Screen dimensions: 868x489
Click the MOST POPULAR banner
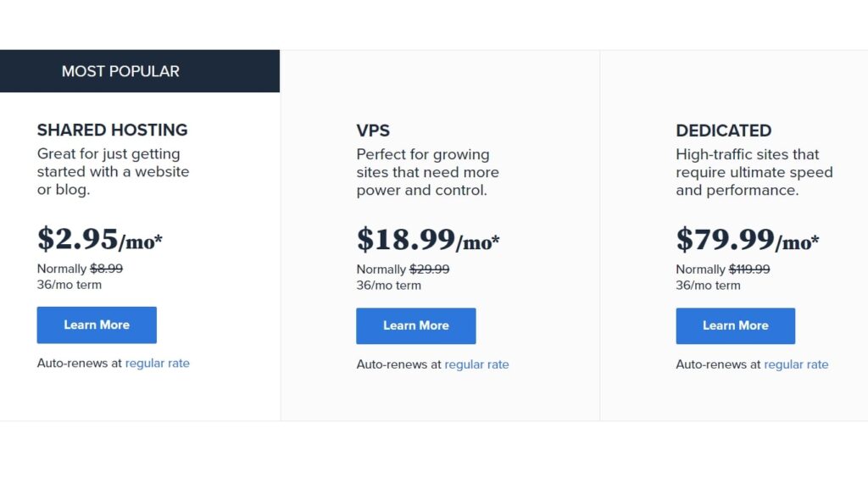point(140,71)
